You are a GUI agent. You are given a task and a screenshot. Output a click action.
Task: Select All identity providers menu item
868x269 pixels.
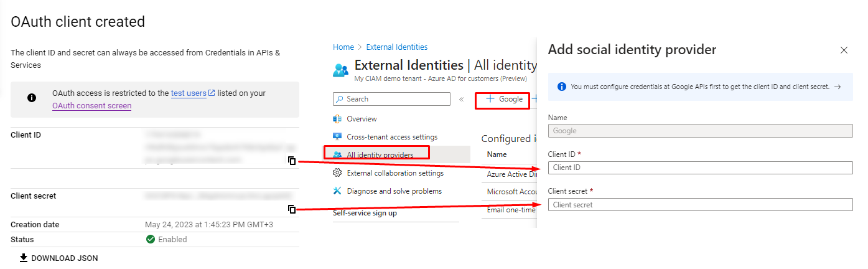point(380,154)
